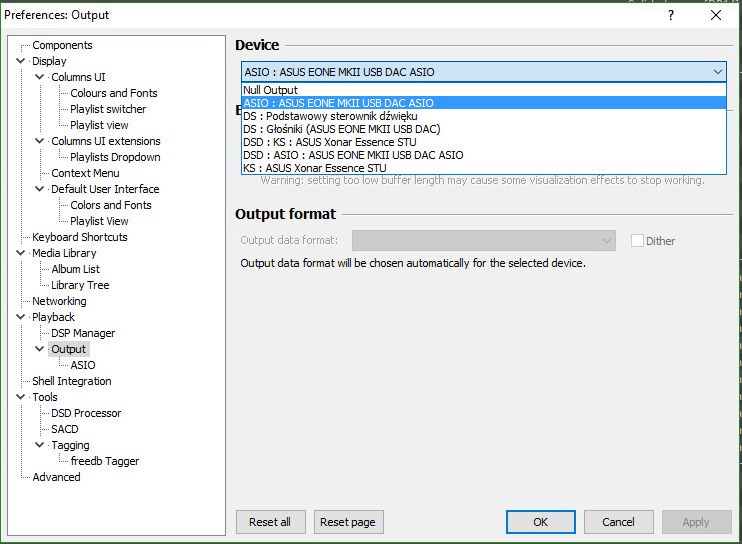Click the Reset all button
Image resolution: width=742 pixels, height=544 pixels.
pyautogui.click(x=271, y=522)
